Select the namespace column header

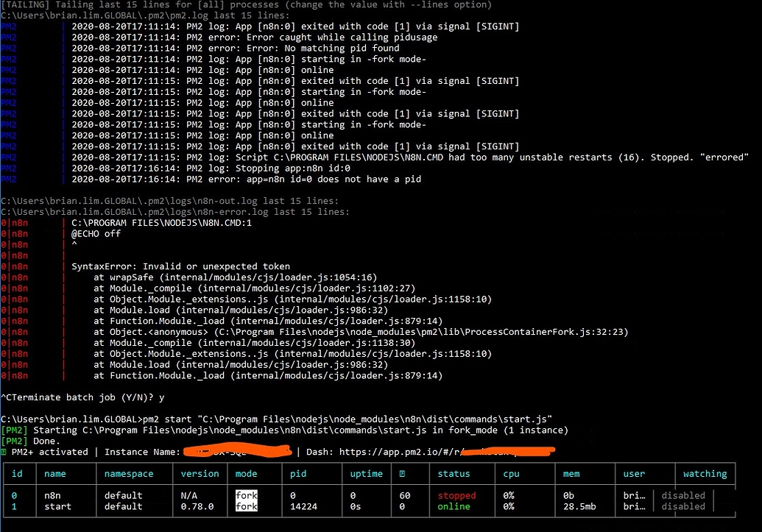click(x=128, y=474)
